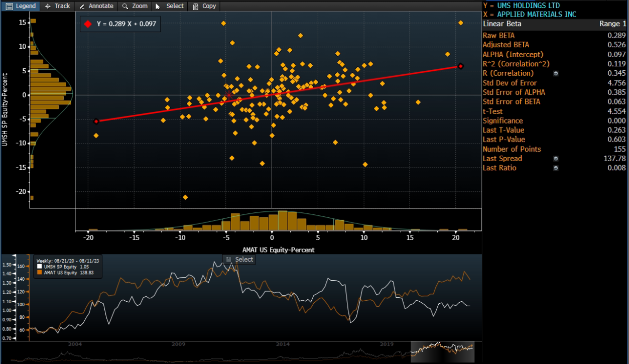629x364 pixels.
Task: Click the X = APPLIED MATERIALS INC label
Action: tap(529, 15)
